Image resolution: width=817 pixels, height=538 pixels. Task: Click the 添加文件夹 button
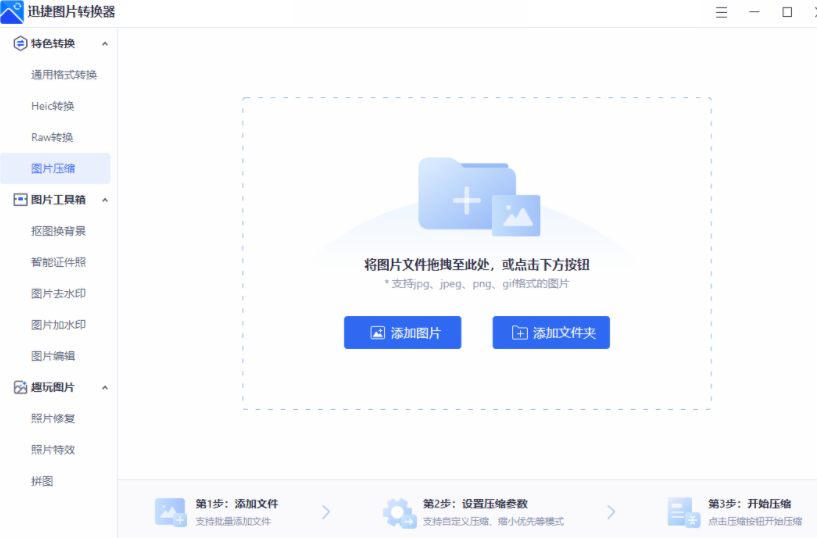(551, 332)
